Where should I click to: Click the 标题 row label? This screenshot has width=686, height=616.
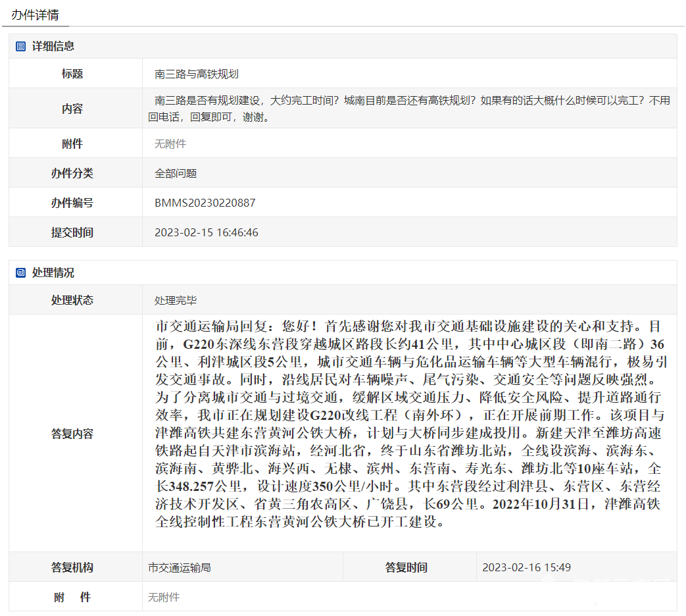72,74
